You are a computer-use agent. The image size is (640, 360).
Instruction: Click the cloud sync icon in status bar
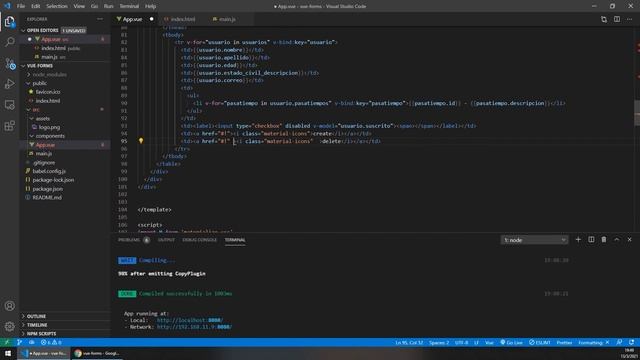[x=31, y=342]
